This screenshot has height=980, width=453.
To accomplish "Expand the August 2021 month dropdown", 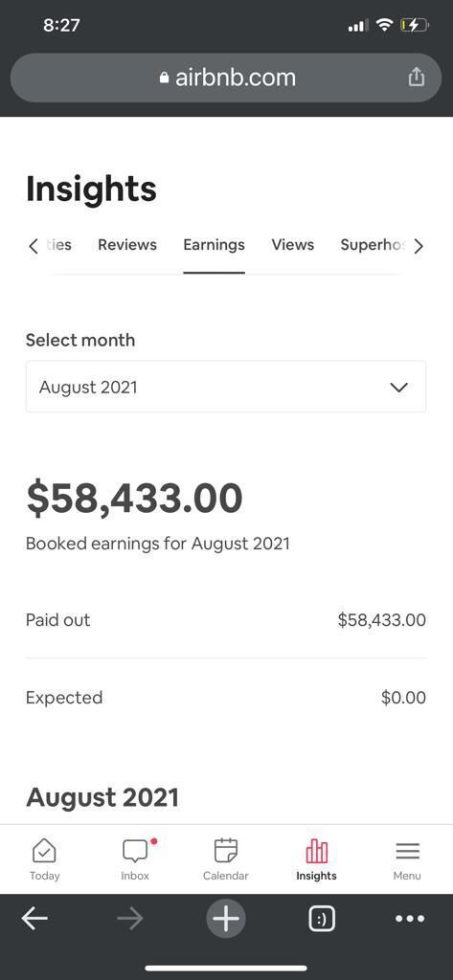I will [226, 387].
